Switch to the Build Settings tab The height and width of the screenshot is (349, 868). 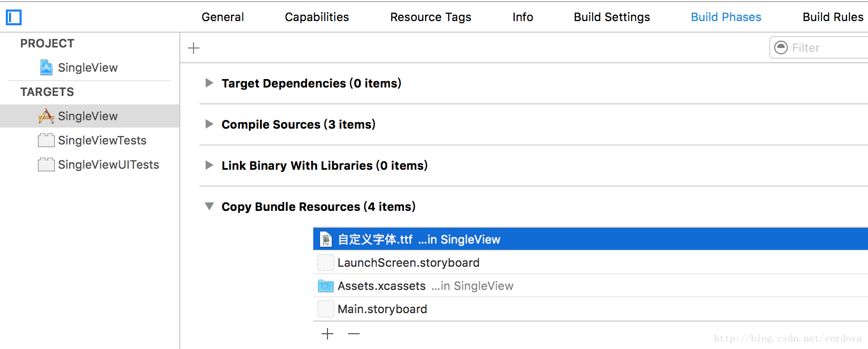tap(612, 17)
